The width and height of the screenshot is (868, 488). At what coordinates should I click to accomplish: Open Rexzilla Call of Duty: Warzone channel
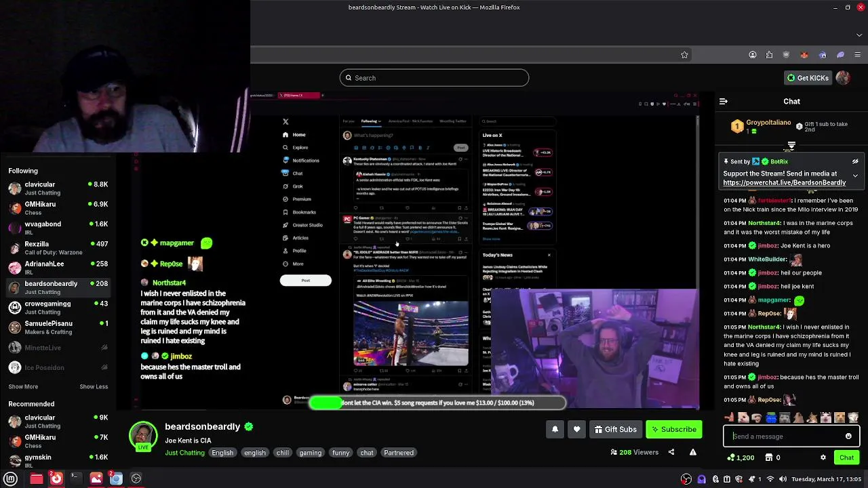(x=58, y=248)
